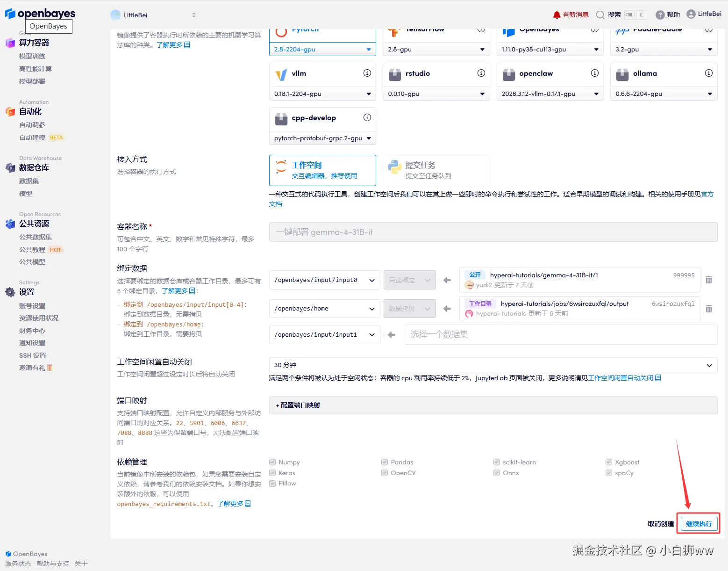The width and height of the screenshot is (728, 571).
Task: Select the ollama image icon
Action: [x=622, y=74]
